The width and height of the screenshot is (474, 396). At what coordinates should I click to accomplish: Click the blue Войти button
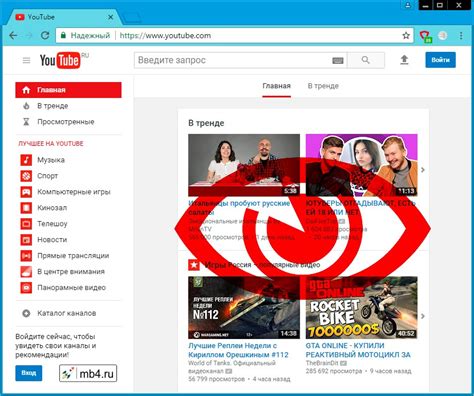click(440, 60)
